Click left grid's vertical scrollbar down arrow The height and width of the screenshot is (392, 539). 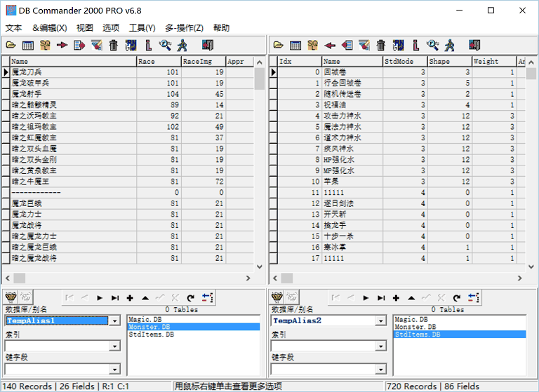(x=260, y=266)
